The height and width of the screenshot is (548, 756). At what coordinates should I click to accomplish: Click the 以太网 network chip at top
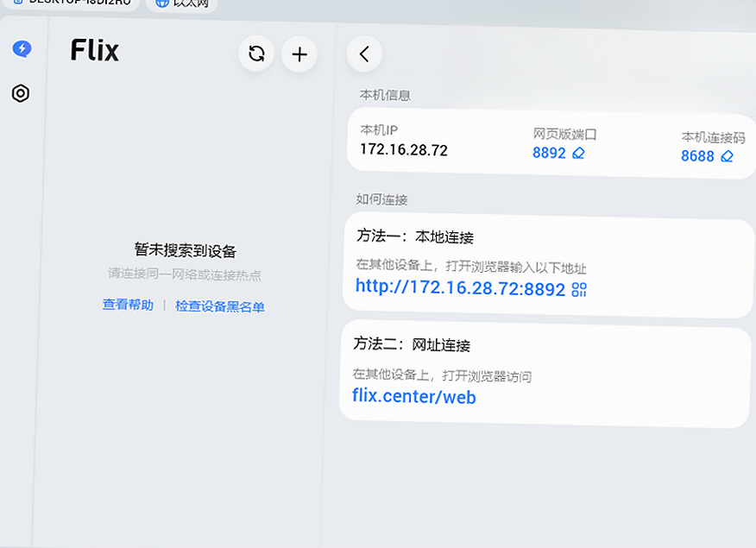(182, 3)
